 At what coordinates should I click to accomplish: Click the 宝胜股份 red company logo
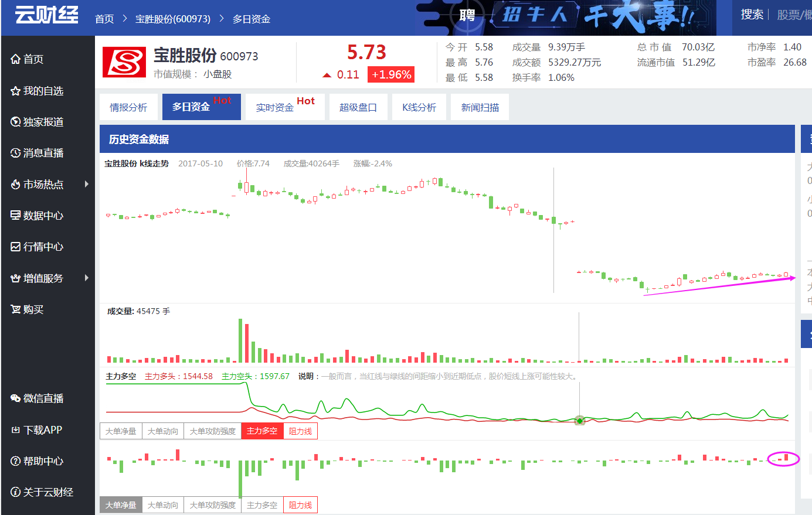tap(124, 62)
